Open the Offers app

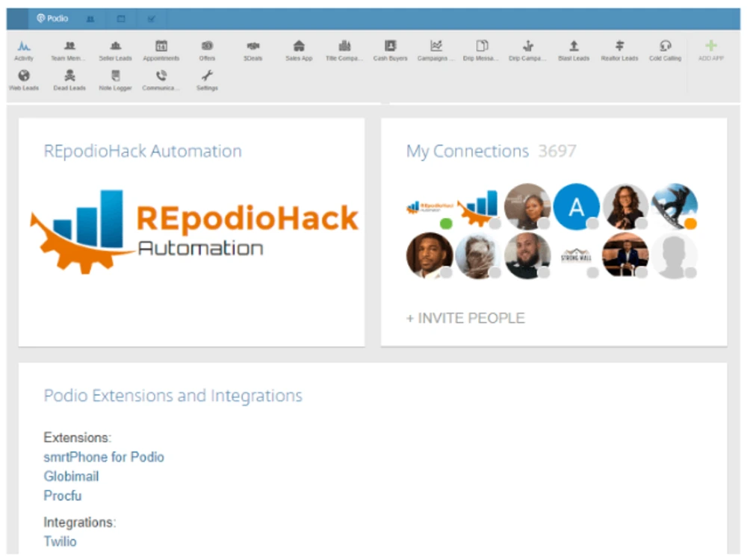pos(207,51)
